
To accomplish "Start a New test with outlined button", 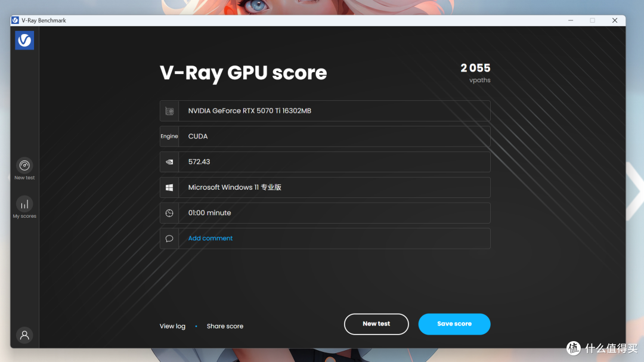I will tap(376, 324).
